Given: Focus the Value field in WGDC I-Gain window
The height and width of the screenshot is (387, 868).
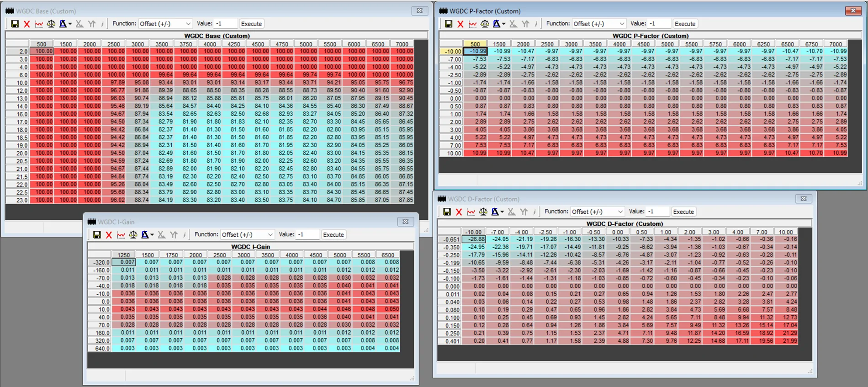Looking at the screenshot, I should [307, 235].
